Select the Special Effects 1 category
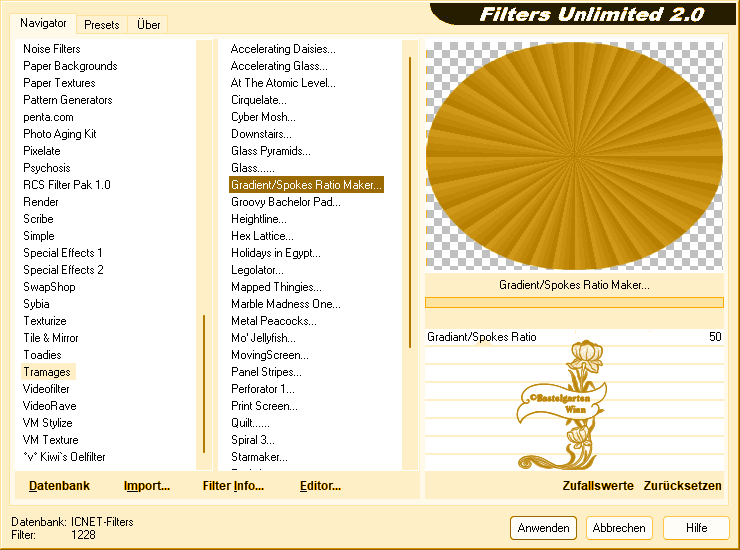 [x=63, y=253]
